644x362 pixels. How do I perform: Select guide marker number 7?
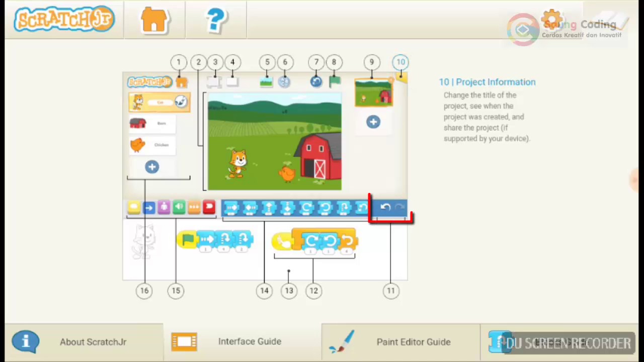[x=316, y=62]
